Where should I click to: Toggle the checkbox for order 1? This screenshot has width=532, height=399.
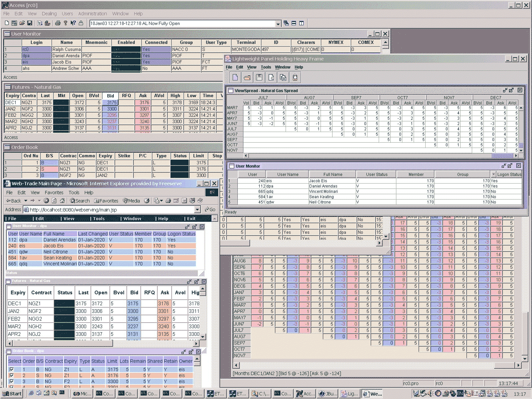(12, 369)
